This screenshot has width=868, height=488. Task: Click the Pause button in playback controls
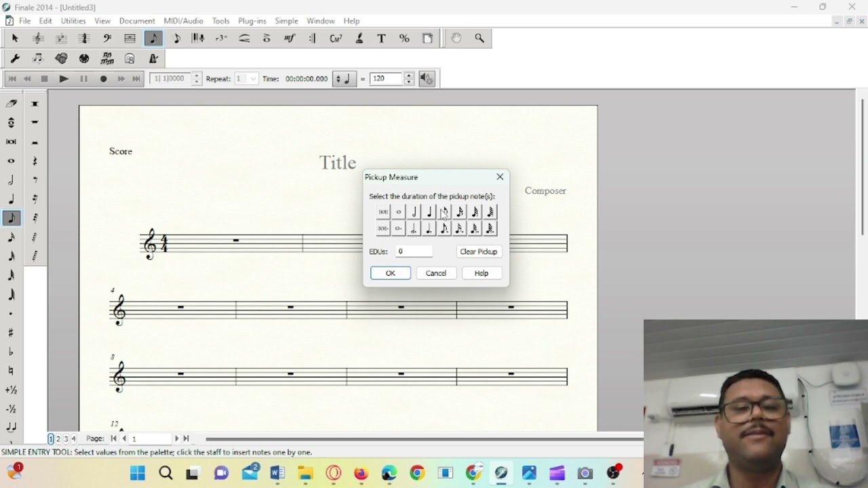(x=83, y=79)
